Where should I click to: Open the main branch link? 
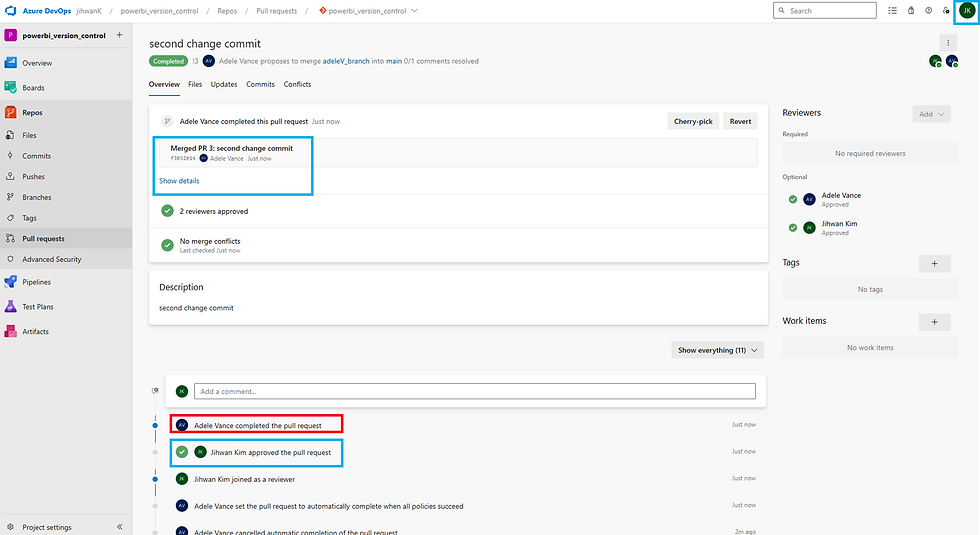pos(394,61)
